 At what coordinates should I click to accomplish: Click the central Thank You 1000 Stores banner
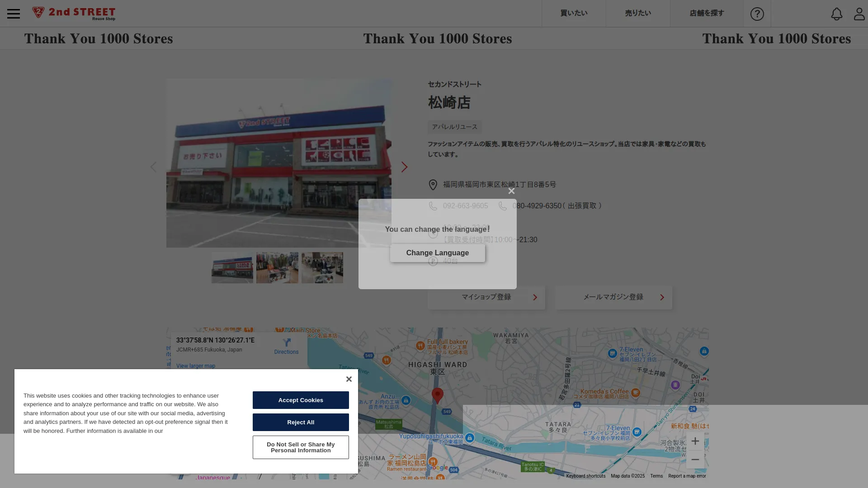pos(438,38)
